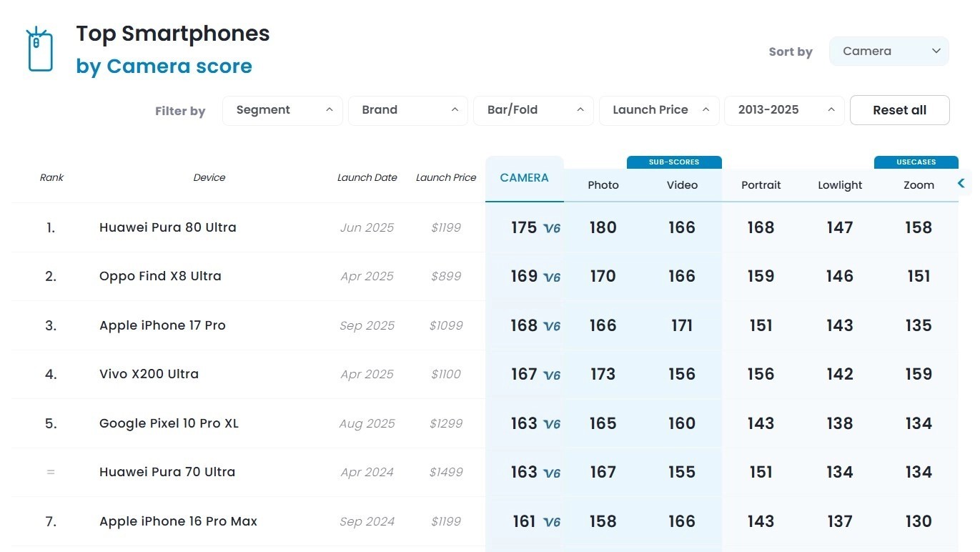Click the V6 badge for Google Pixel 10 Pro XL
This screenshot has width=980, height=552.
pos(552,424)
